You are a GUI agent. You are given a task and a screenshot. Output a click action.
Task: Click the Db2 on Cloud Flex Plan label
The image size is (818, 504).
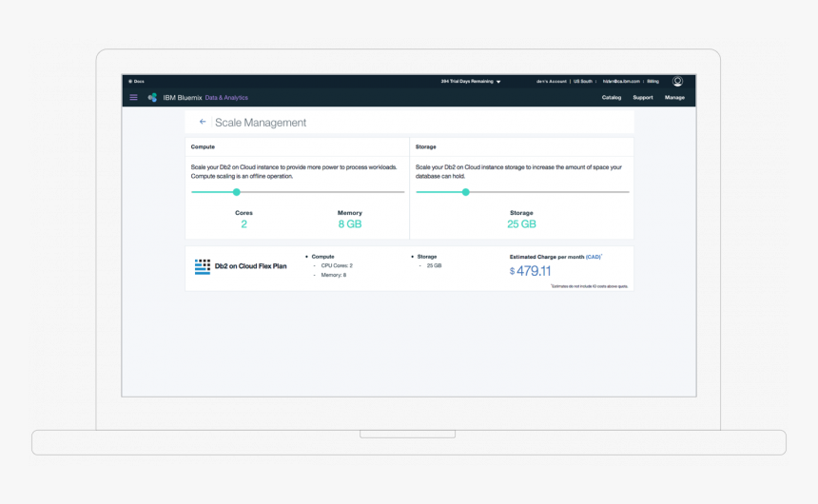pos(250,266)
